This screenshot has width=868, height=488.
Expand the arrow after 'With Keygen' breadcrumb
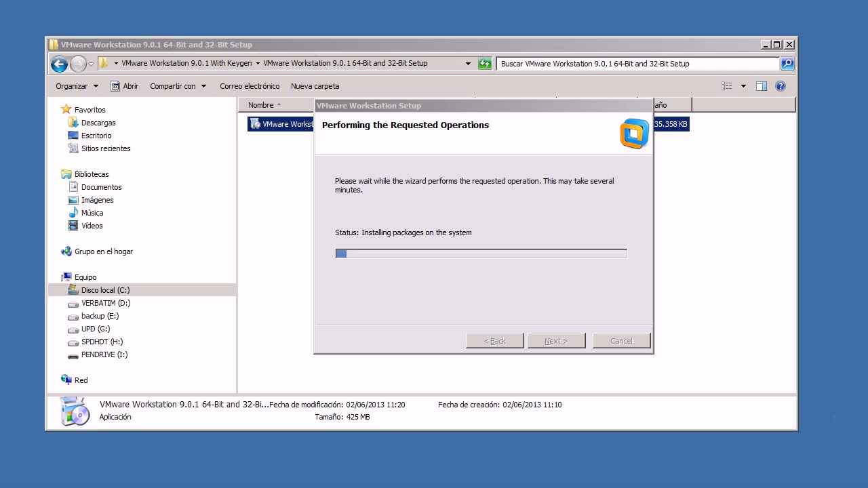(258, 64)
